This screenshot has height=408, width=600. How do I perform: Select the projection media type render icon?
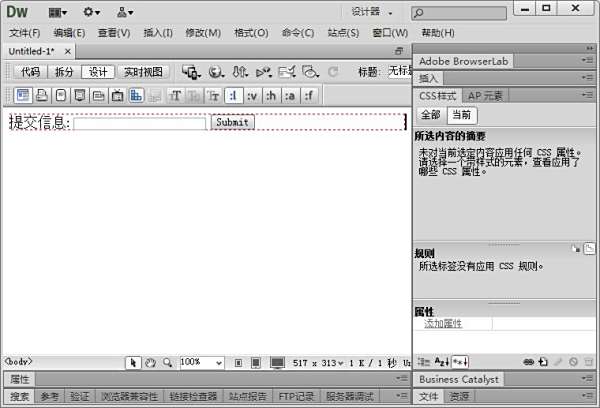coord(80,95)
